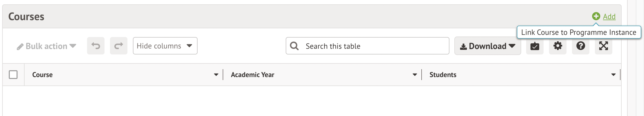Screen dimensions: 644x116
Task: Open the Download dropdown menu
Action: click(488, 46)
